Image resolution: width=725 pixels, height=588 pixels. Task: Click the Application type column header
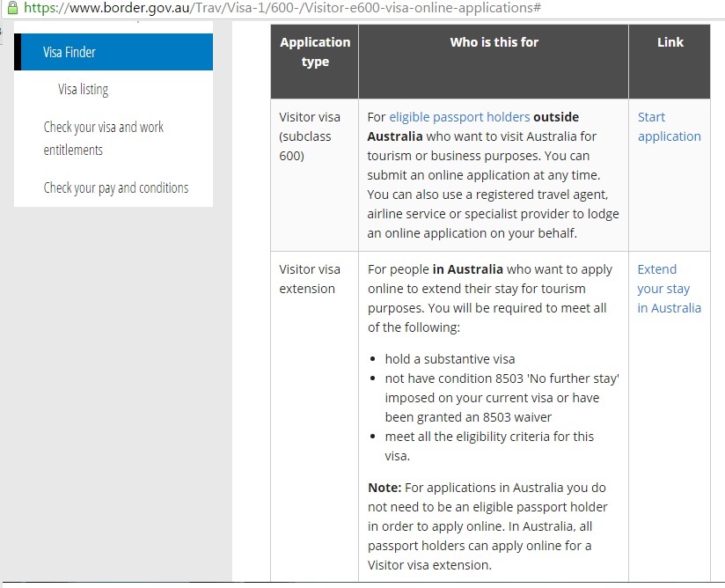click(315, 52)
